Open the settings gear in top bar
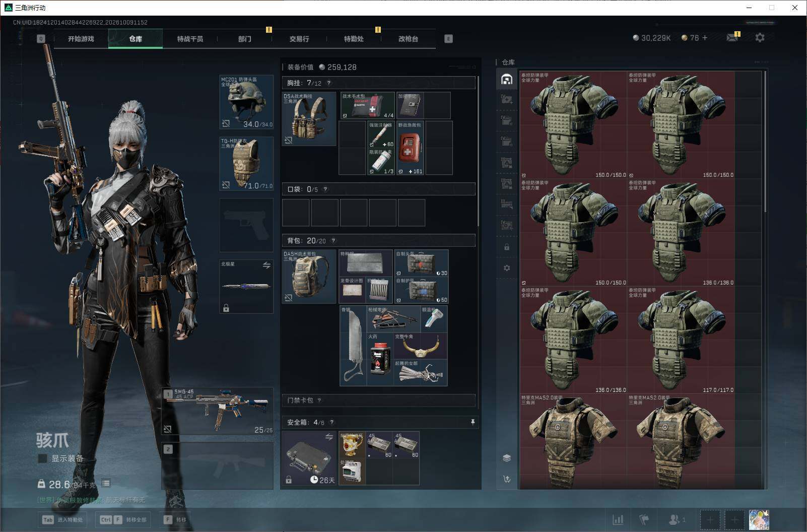The width and height of the screenshot is (807, 532). pyautogui.click(x=760, y=38)
